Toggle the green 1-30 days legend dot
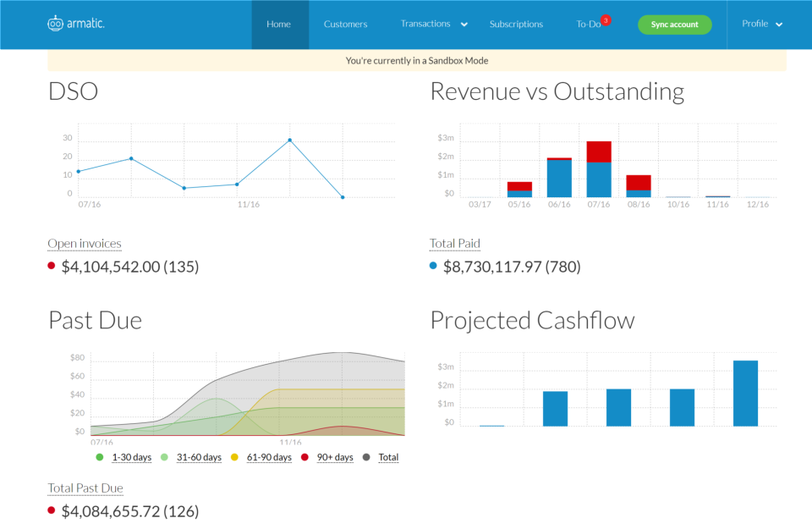 tap(100, 457)
